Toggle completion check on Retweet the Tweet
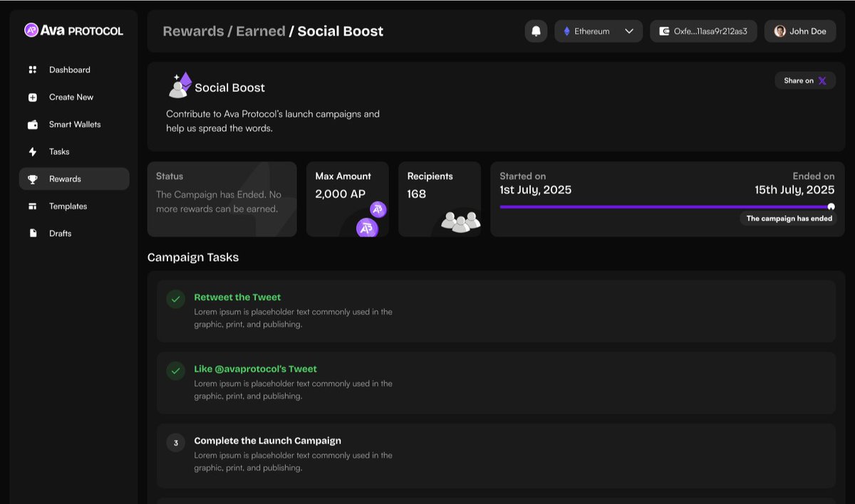Viewport: 855px width, 504px height. [176, 299]
